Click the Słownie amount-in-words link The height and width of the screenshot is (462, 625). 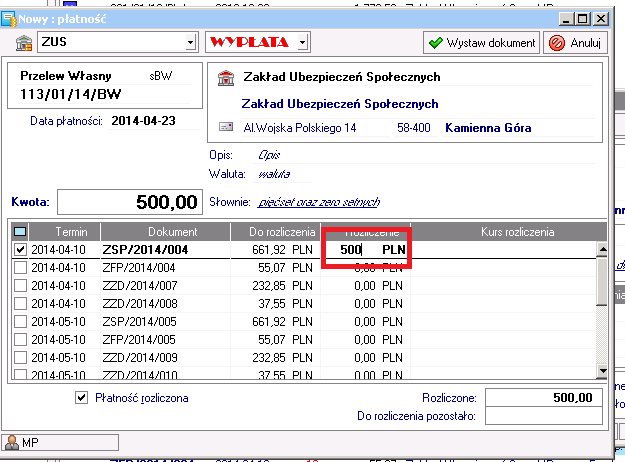tap(319, 202)
